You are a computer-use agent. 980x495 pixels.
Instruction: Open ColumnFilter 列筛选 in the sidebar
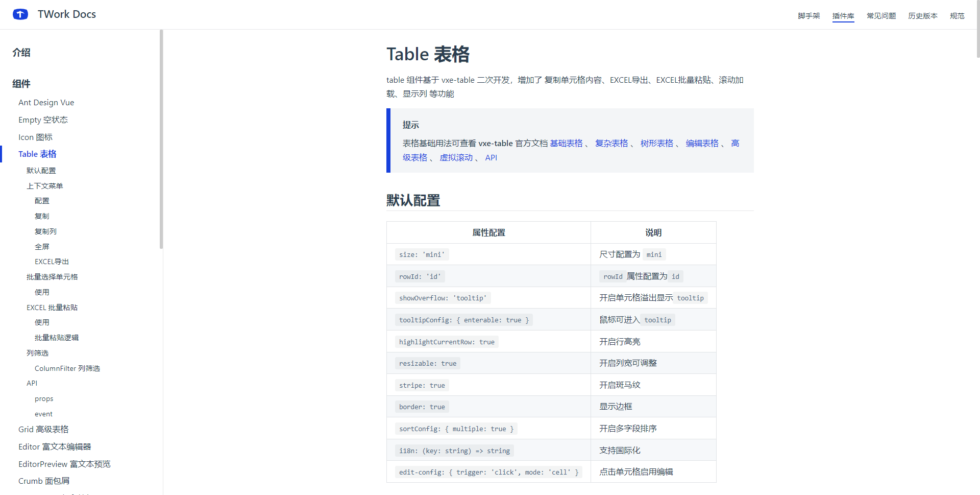(x=67, y=368)
